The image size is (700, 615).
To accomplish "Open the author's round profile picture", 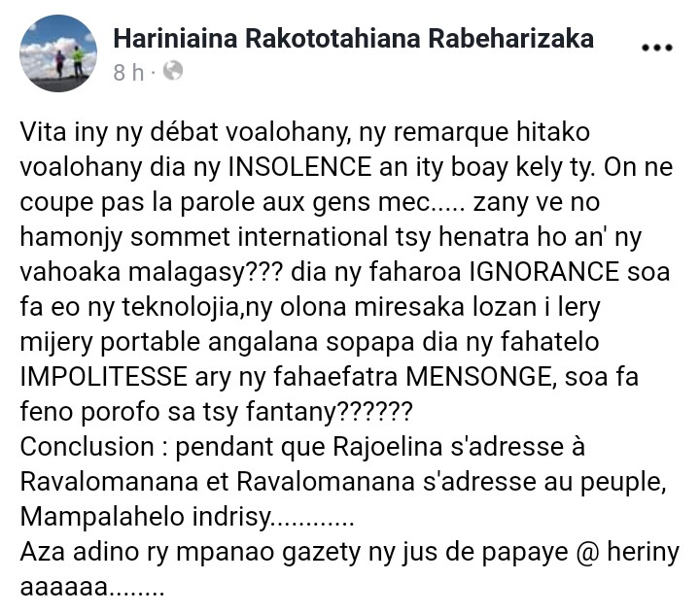I will [58, 53].
